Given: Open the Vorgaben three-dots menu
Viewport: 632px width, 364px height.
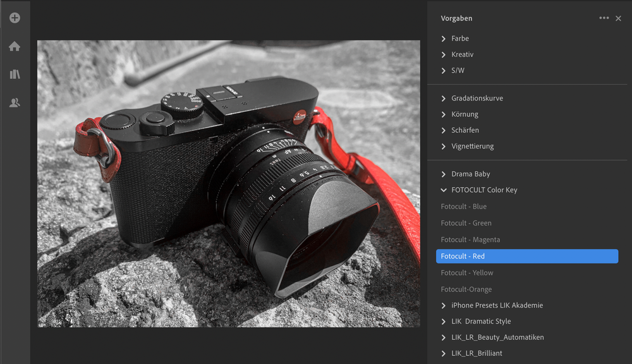Looking at the screenshot, I should coord(604,18).
